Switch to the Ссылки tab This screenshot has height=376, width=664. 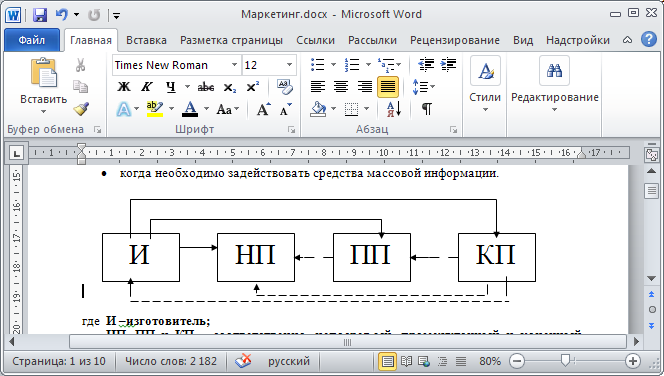point(315,40)
